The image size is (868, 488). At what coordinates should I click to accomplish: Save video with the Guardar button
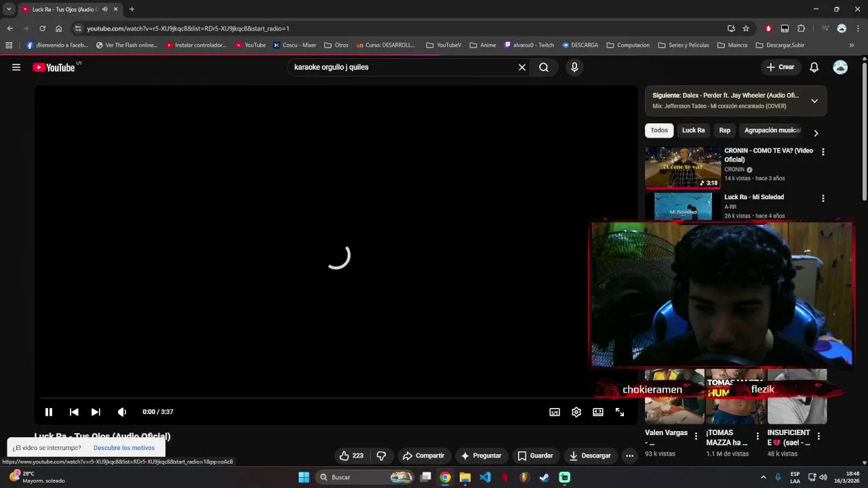point(535,455)
